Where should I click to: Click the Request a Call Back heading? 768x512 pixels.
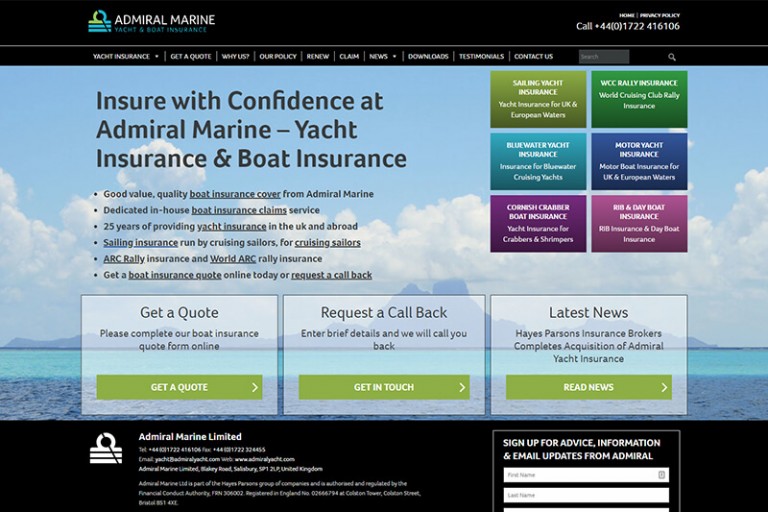tap(384, 313)
